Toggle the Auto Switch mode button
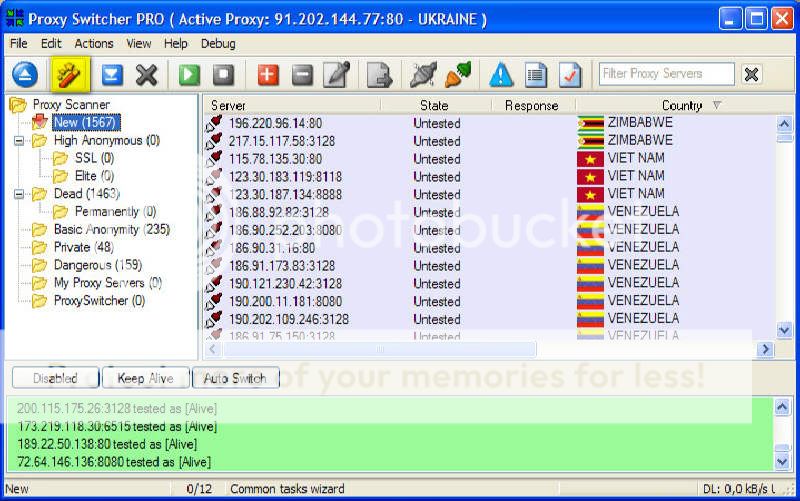Image resolution: width=800 pixels, height=501 pixels. coord(235,378)
